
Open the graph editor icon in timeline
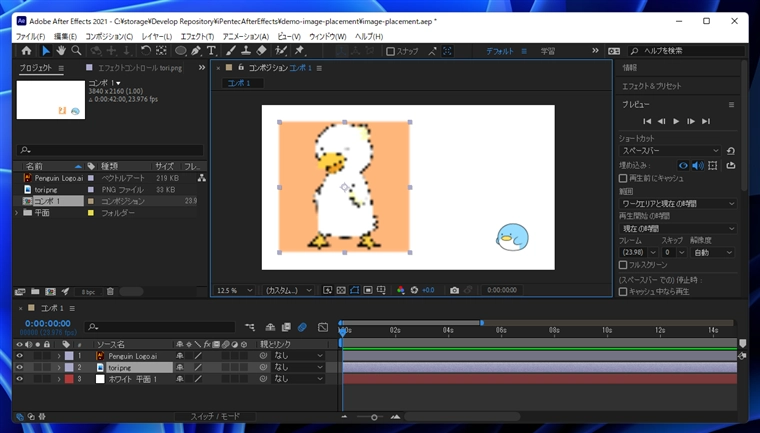(323, 327)
